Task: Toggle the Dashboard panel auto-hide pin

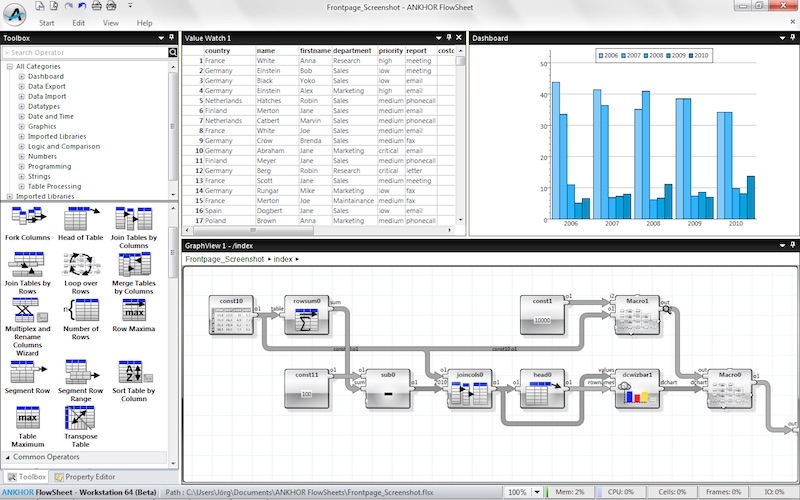Action: [x=792, y=37]
